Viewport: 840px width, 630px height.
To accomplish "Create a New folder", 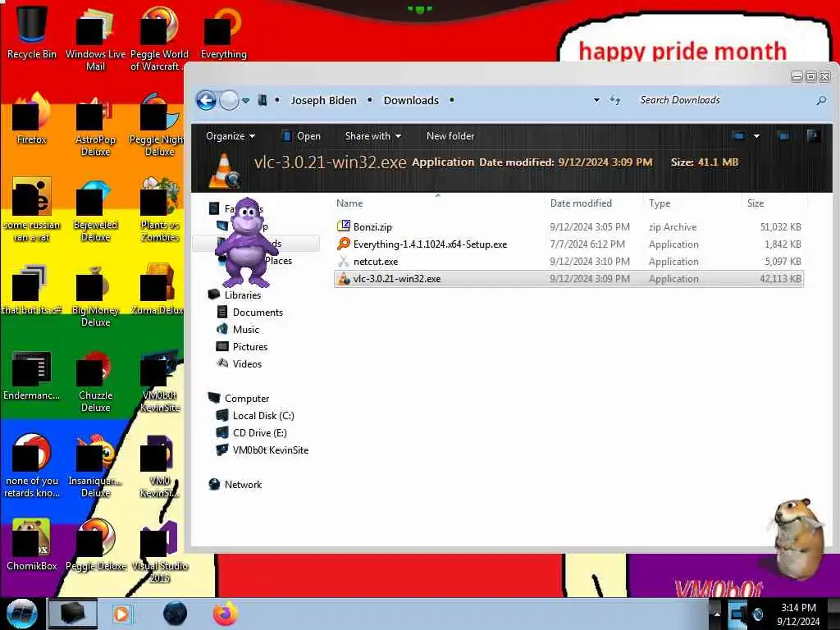I will pyautogui.click(x=450, y=136).
